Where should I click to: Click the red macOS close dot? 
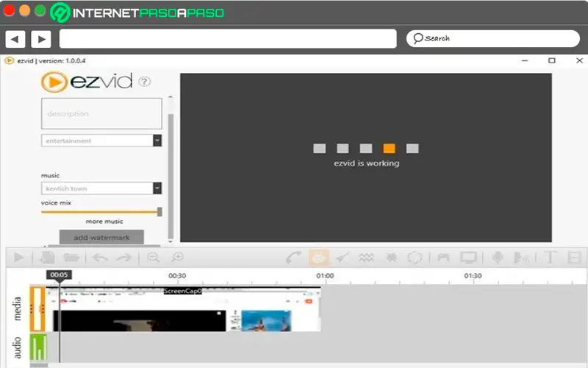pos(9,10)
